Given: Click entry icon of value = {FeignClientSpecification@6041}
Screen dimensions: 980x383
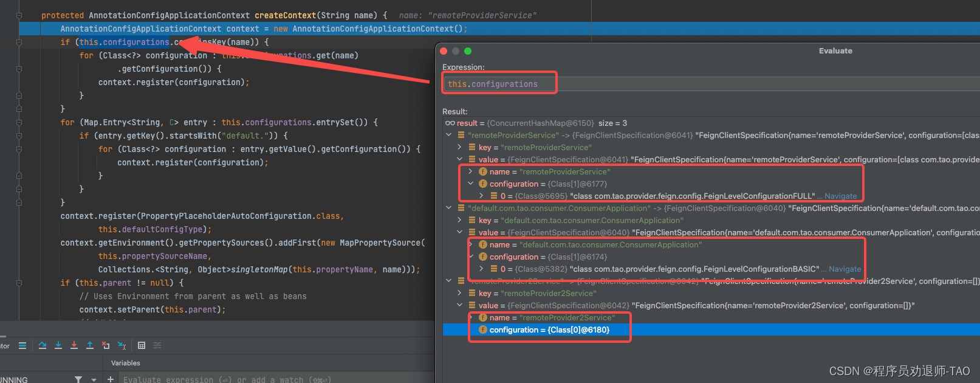Looking at the screenshot, I should pos(472,159).
